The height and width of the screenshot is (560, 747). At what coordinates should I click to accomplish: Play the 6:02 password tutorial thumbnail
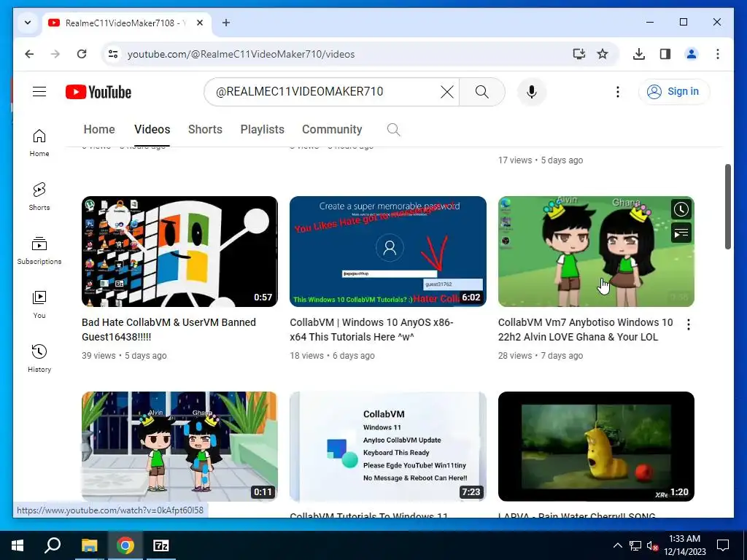388,252
